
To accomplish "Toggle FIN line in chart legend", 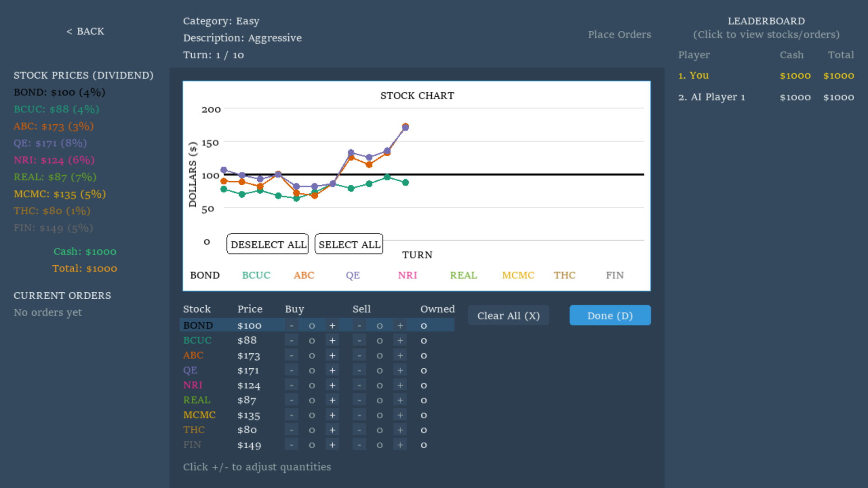I will point(615,275).
